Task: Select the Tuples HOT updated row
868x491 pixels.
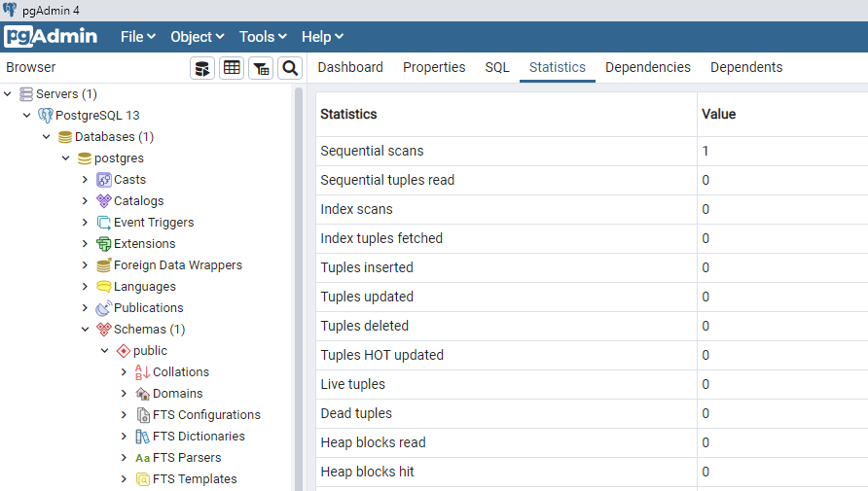Action: (593, 355)
